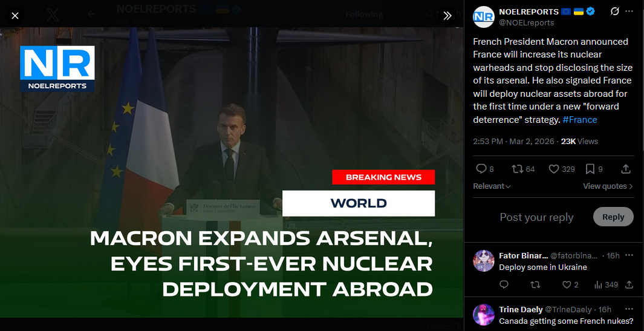
Task: Open Fator Binar avatar
Action: click(483, 261)
